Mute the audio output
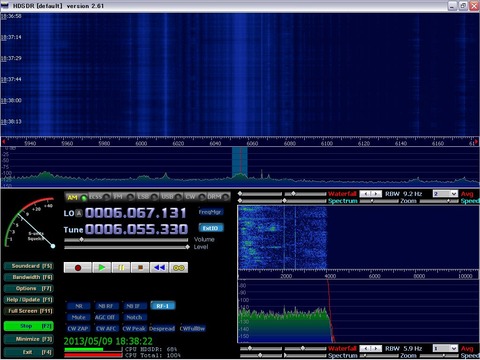This screenshot has width=480, height=360. pos(79,317)
